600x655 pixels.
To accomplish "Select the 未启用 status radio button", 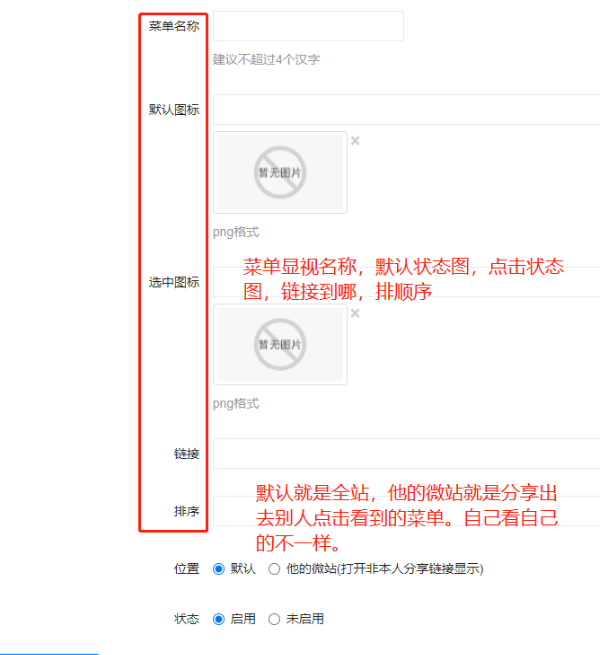I will pos(274,619).
